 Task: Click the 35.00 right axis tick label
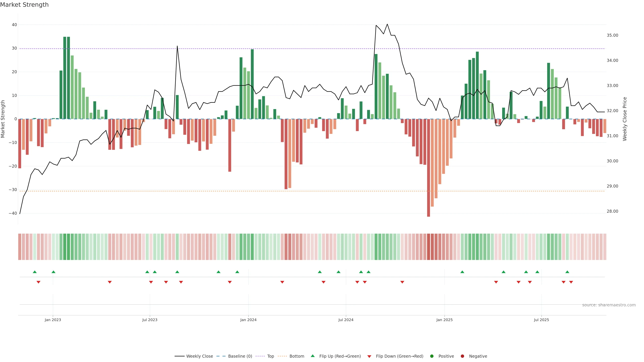pos(612,35)
